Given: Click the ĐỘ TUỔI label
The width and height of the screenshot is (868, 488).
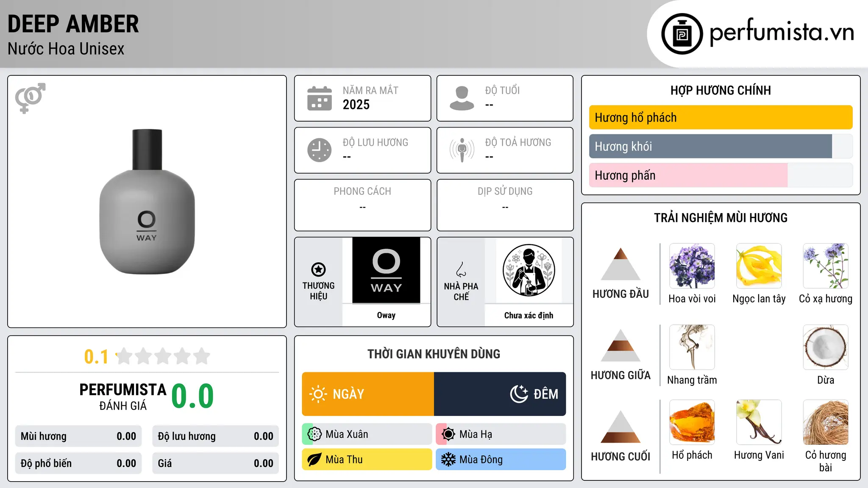Looking at the screenshot, I should (x=502, y=90).
